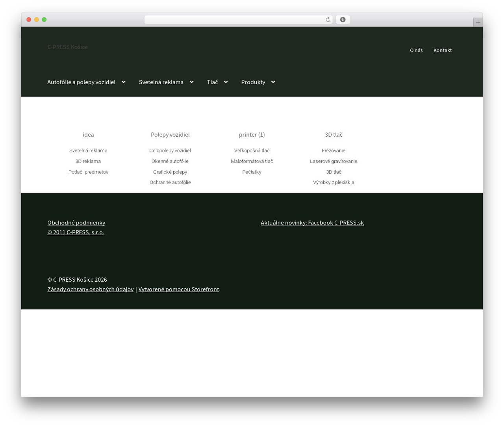Open the Polepy vozidiel category heading
This screenshot has height=427, width=504.
pos(170,135)
